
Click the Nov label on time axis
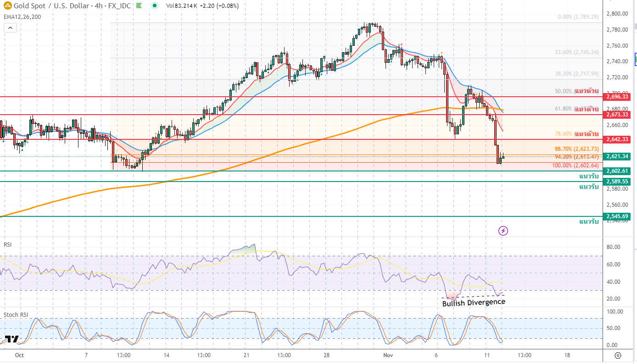[x=388, y=355]
